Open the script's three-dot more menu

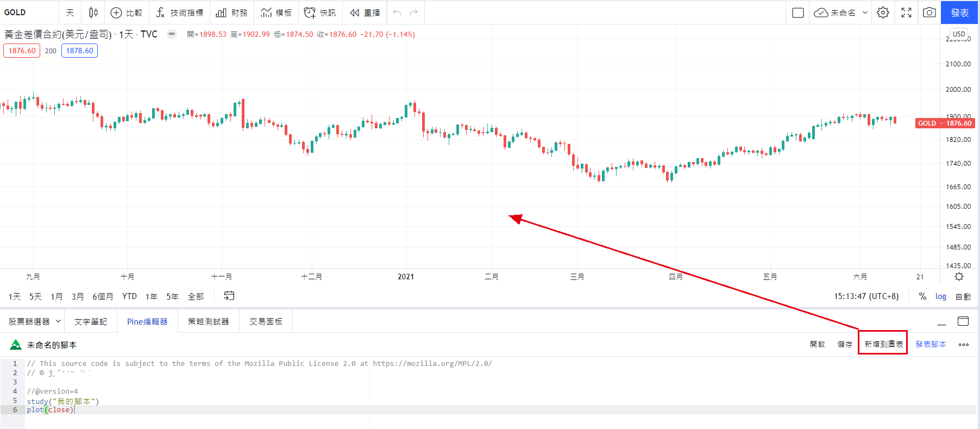[963, 345]
